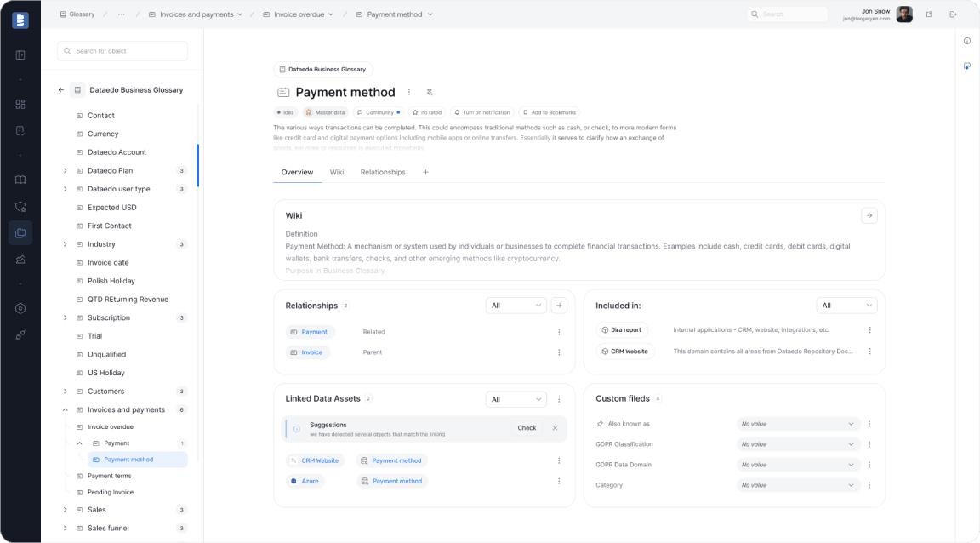Toggle 'Add to Bookmarks' for this term
The image size is (980, 543).
coord(550,111)
